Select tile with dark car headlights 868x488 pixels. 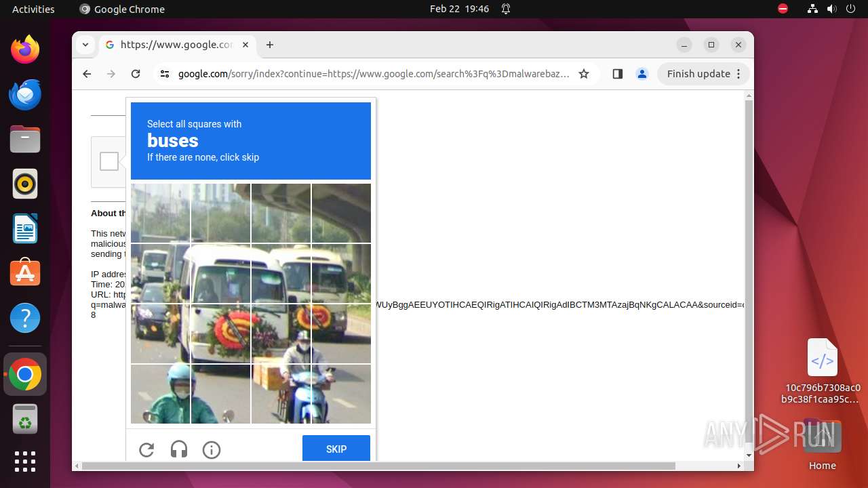[x=161, y=333]
